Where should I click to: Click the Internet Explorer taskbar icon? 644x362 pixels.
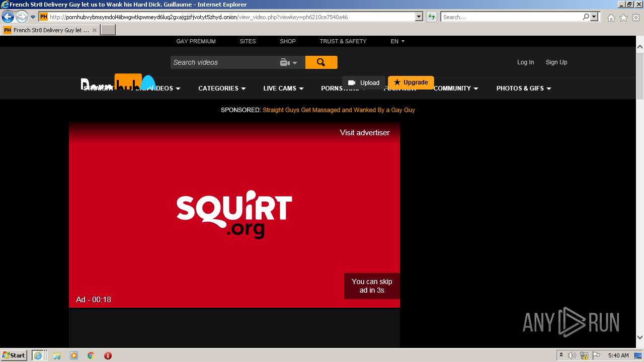click(38, 355)
